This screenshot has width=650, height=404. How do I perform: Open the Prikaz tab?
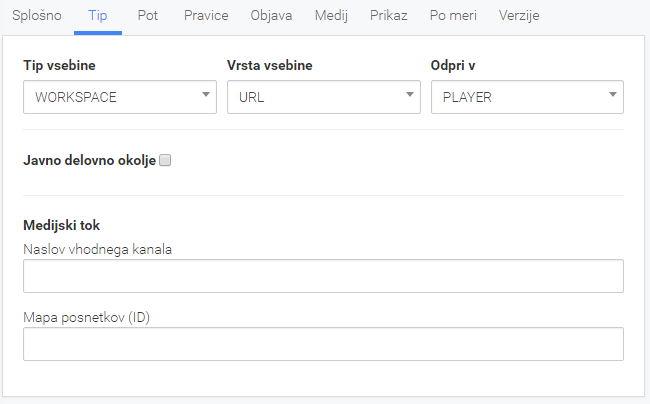point(388,15)
